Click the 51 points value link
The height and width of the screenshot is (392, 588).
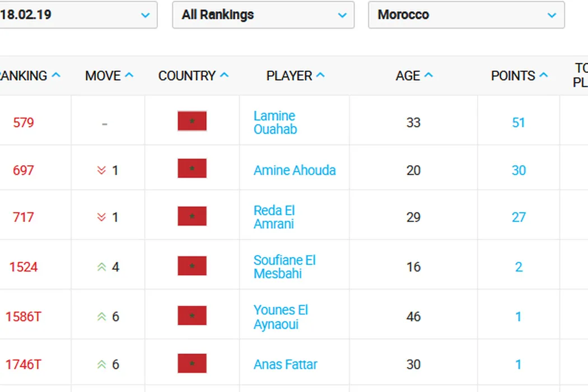point(519,123)
